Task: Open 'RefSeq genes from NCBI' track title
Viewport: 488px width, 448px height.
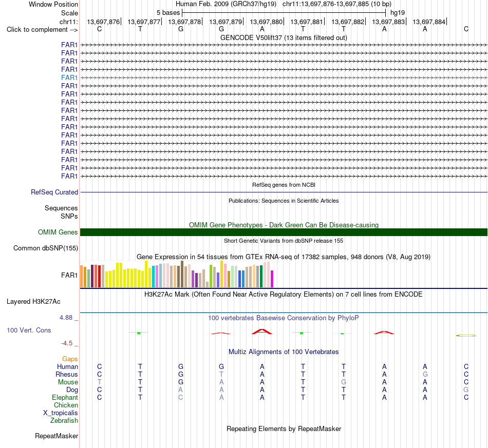Action: point(284,185)
